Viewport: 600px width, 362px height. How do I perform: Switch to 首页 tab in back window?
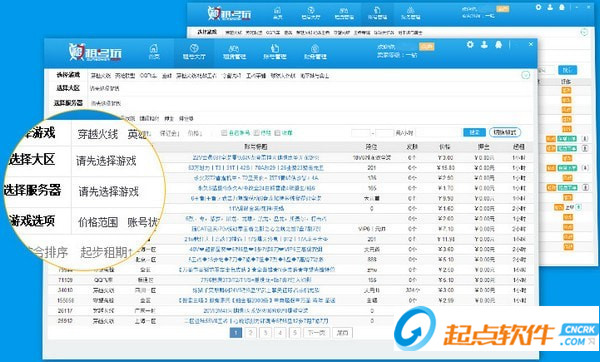[277, 13]
